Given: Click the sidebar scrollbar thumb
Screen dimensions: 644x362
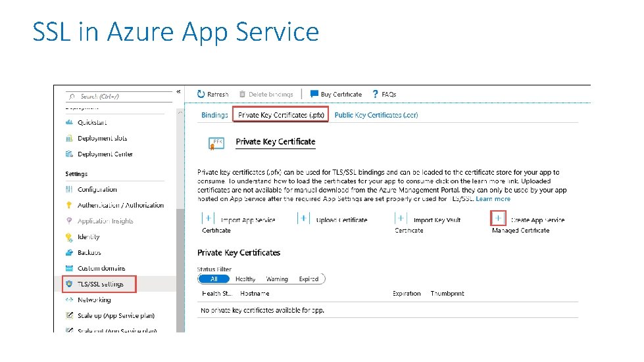Looking at the screenshot, I should [x=180, y=271].
